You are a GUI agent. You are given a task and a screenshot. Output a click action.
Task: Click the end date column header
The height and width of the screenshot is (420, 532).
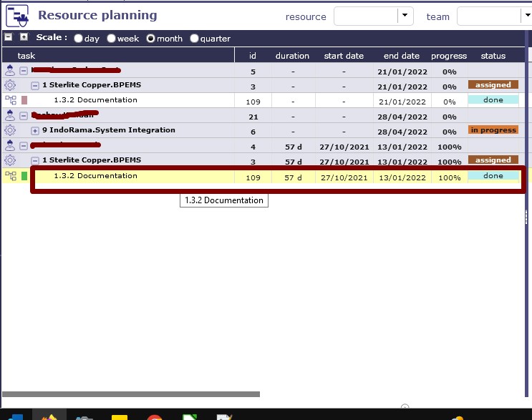(x=401, y=56)
